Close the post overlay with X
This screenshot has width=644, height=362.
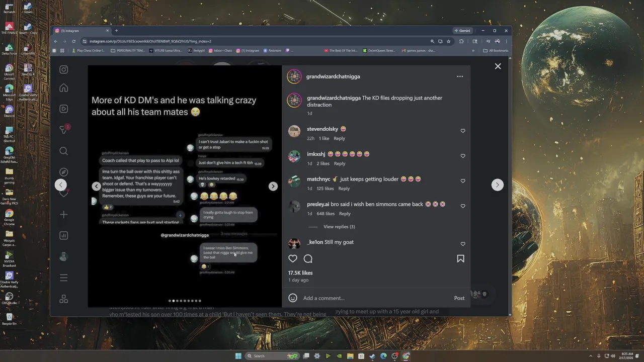[x=498, y=66]
